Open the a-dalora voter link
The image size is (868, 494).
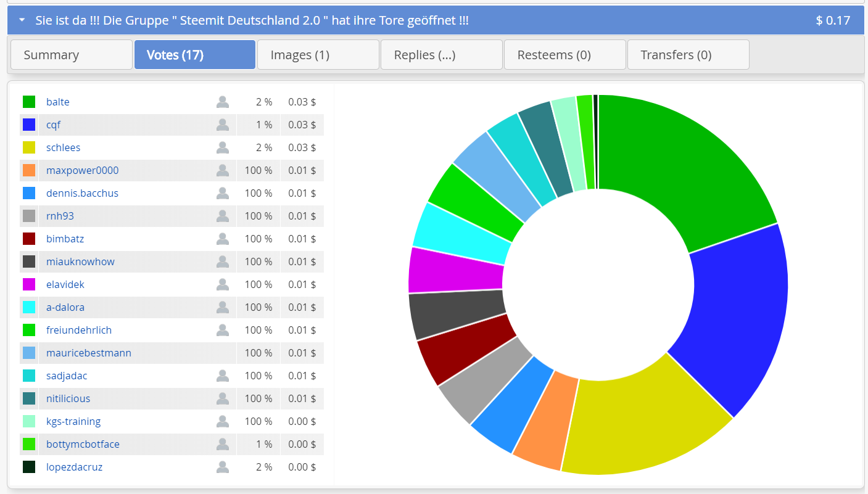point(65,307)
